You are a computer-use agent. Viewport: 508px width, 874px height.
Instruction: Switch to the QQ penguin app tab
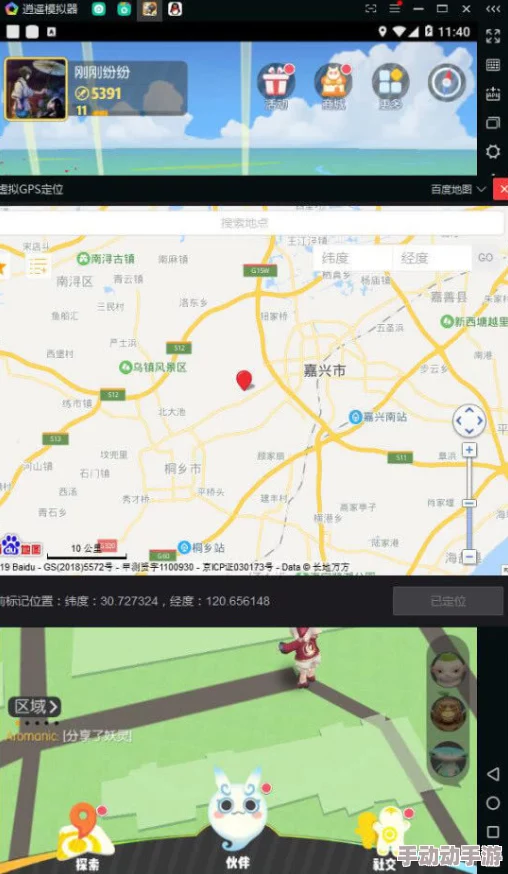pos(175,9)
